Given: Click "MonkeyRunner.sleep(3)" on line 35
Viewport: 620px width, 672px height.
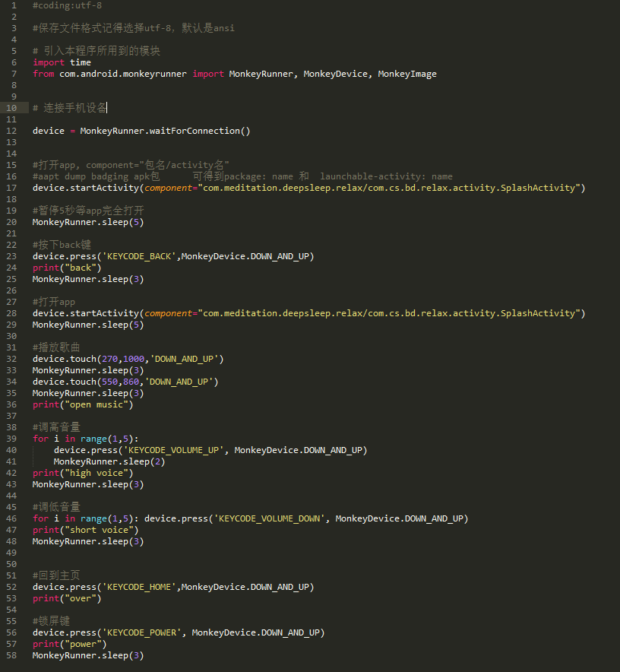Looking at the screenshot, I should coord(88,394).
